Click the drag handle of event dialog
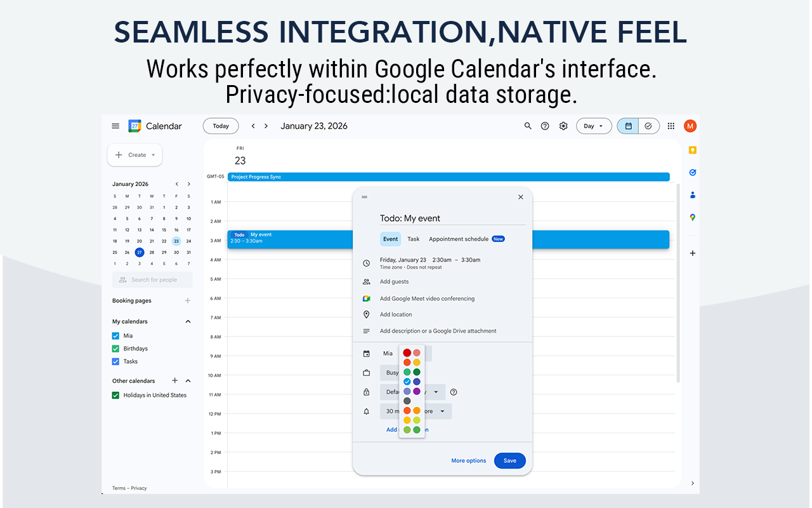The height and width of the screenshot is (508, 812). click(364, 197)
